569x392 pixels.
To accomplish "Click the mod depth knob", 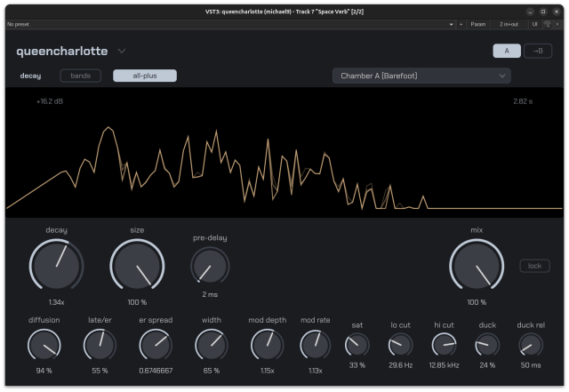I will point(267,345).
